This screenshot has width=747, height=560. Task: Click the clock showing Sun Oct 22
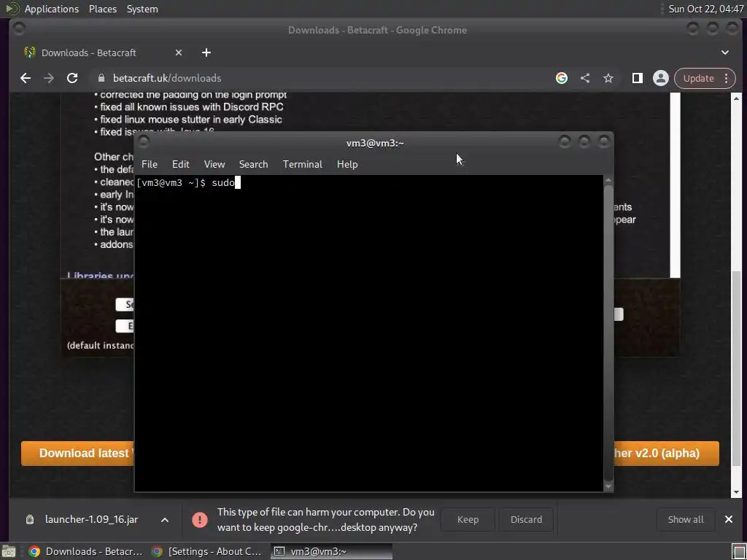click(x=705, y=9)
